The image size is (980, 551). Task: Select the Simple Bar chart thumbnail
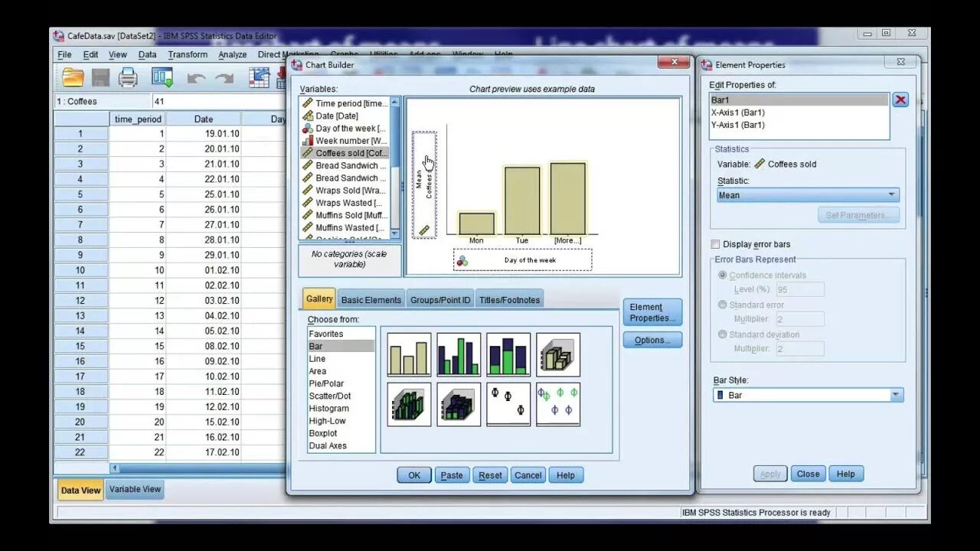tap(409, 354)
